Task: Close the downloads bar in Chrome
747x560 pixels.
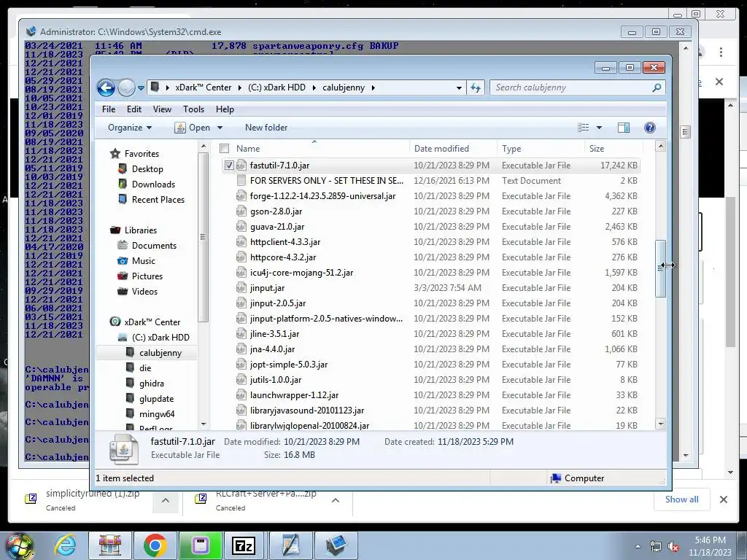Action: pyautogui.click(x=723, y=499)
